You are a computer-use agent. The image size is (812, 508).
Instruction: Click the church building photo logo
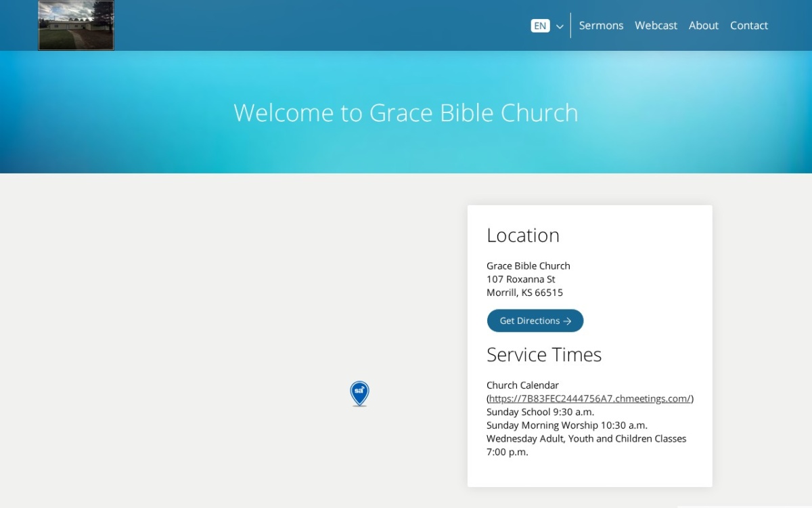coord(76,25)
